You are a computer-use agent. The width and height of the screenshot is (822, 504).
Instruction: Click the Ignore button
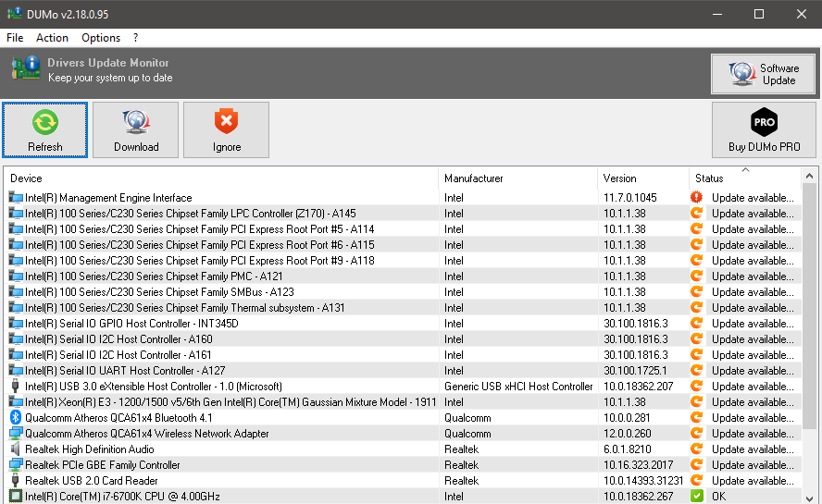(227, 129)
